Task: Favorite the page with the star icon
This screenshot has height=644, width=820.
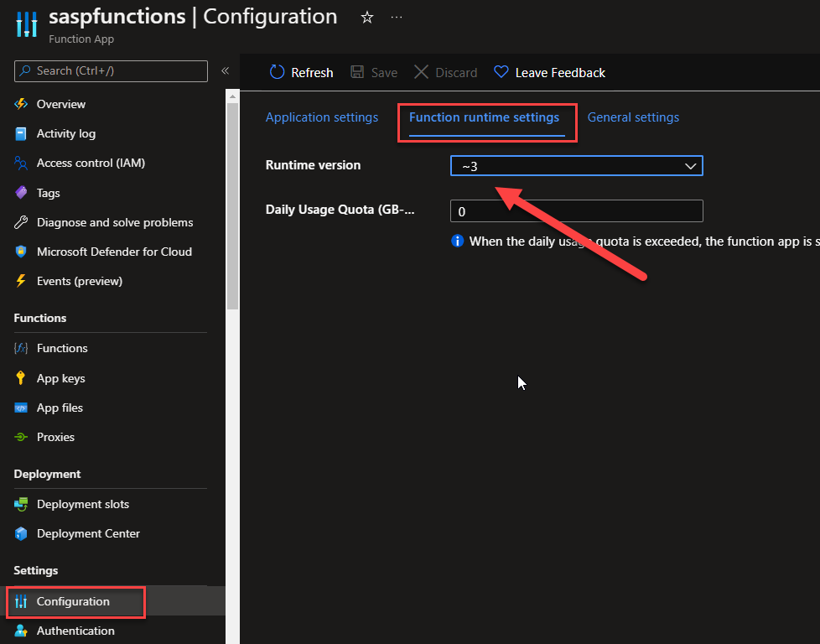Action: coord(366,18)
